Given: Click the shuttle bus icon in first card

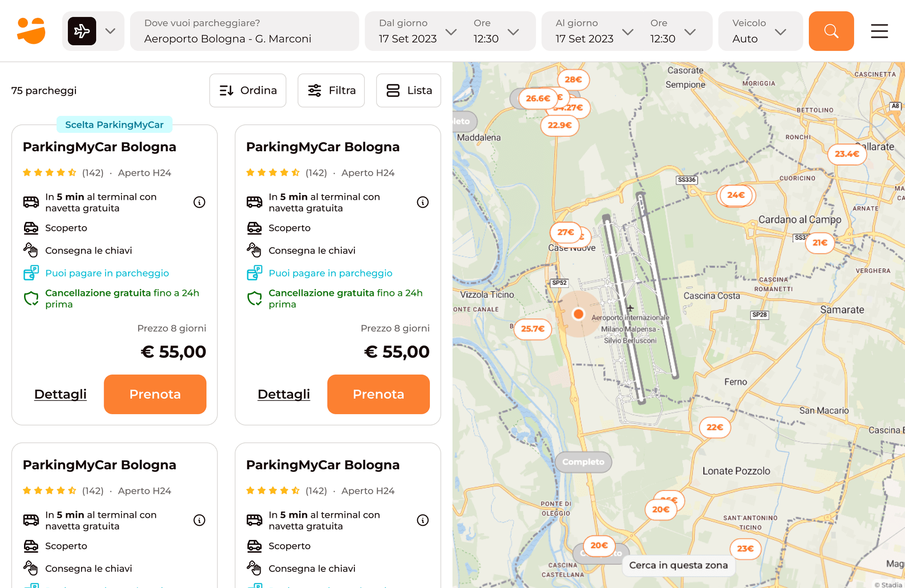Looking at the screenshot, I should (31, 202).
